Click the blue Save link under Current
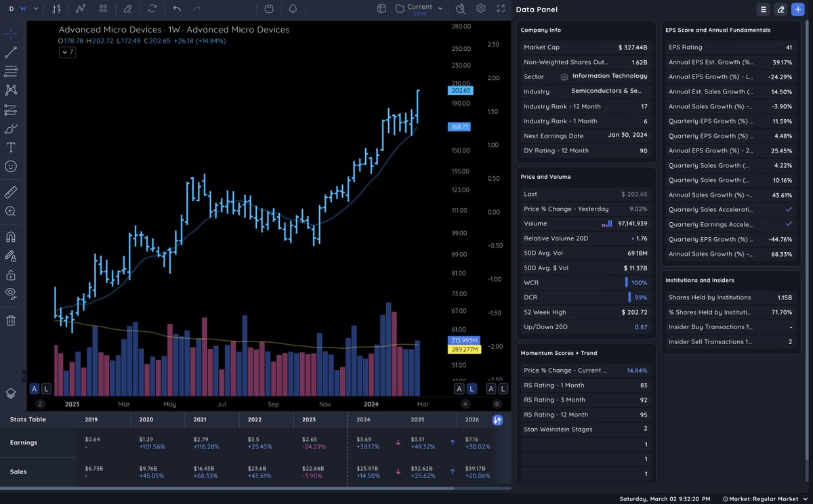 point(419,14)
